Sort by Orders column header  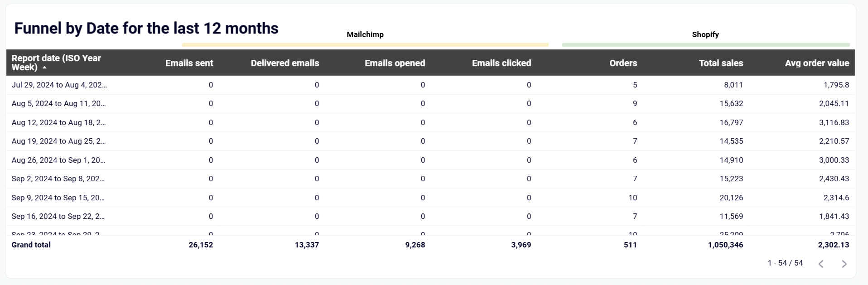click(623, 63)
